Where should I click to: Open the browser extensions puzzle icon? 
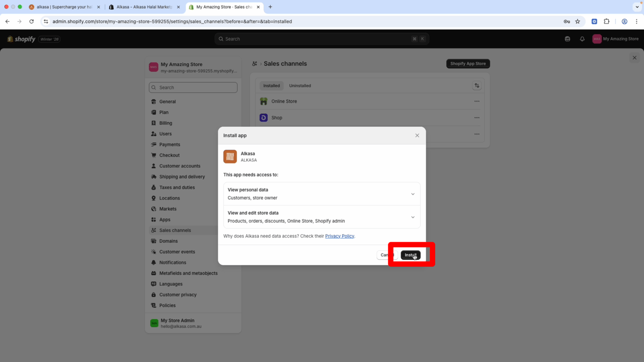607,22
